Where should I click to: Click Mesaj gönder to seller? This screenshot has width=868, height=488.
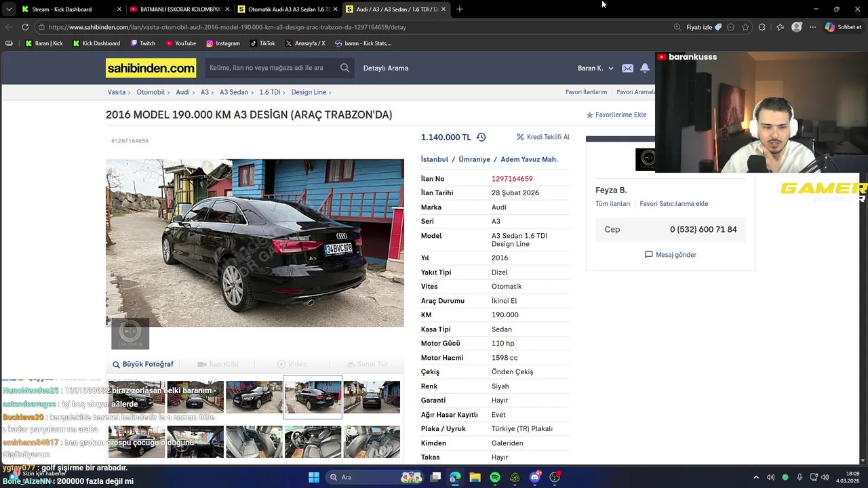671,255
